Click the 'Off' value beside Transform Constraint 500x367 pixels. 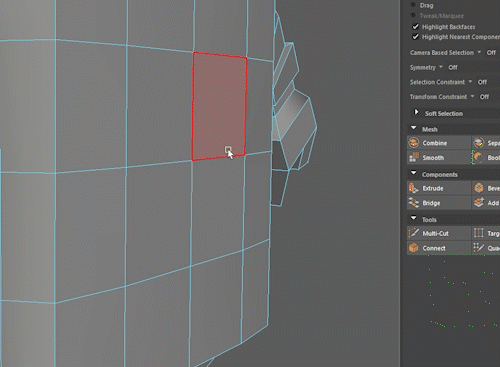484,97
